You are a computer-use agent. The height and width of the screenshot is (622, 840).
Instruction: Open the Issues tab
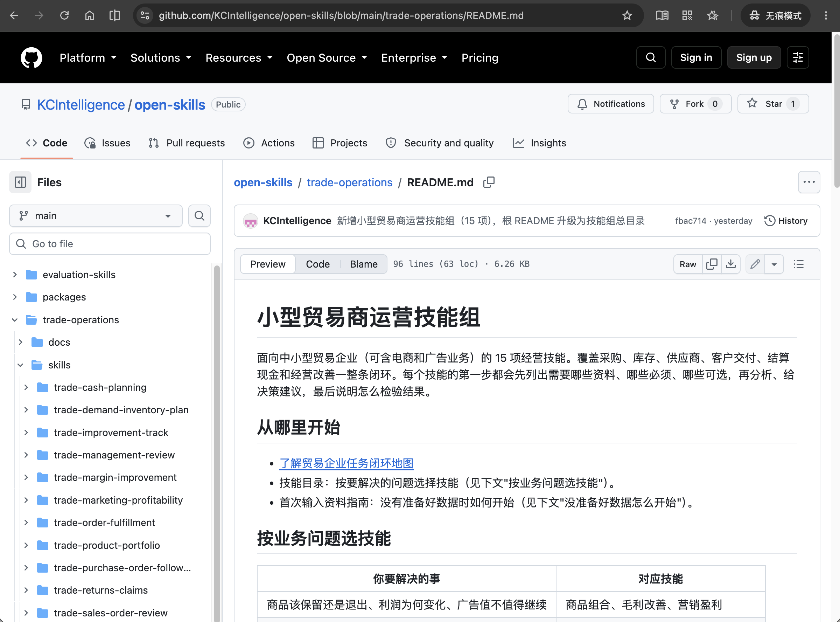point(107,143)
